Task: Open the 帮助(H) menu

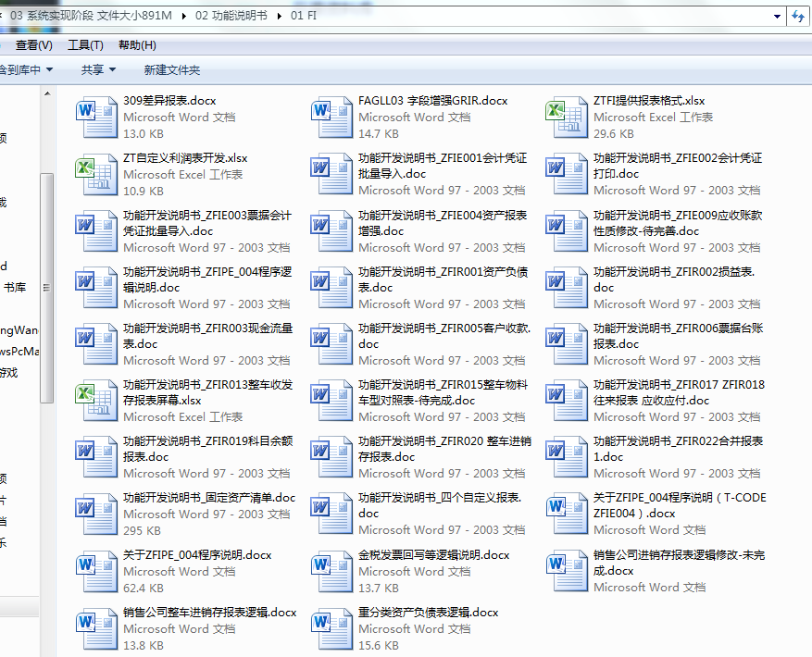Action: point(137,45)
